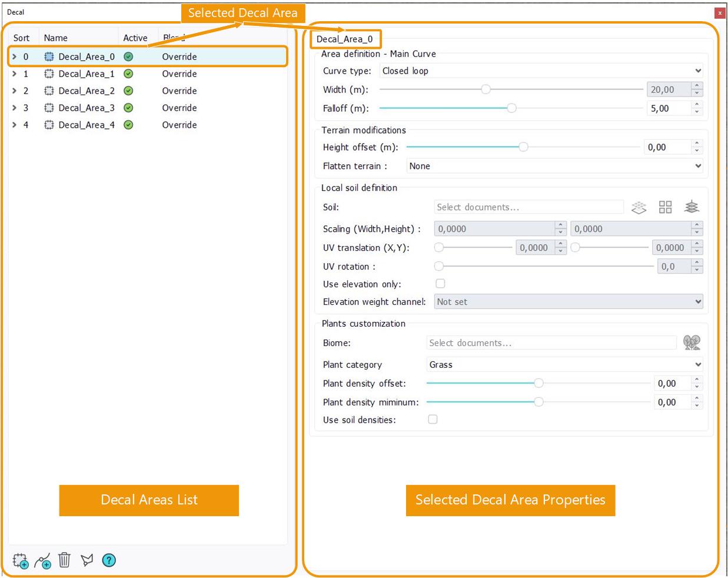This screenshot has height=578, width=728.
Task: Click the Height offset value field
Action: [667, 147]
